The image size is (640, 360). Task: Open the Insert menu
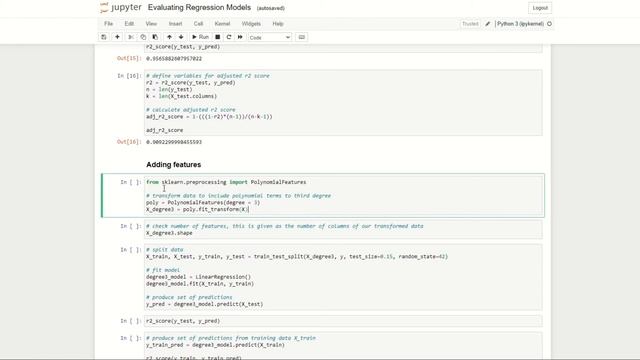176,24
